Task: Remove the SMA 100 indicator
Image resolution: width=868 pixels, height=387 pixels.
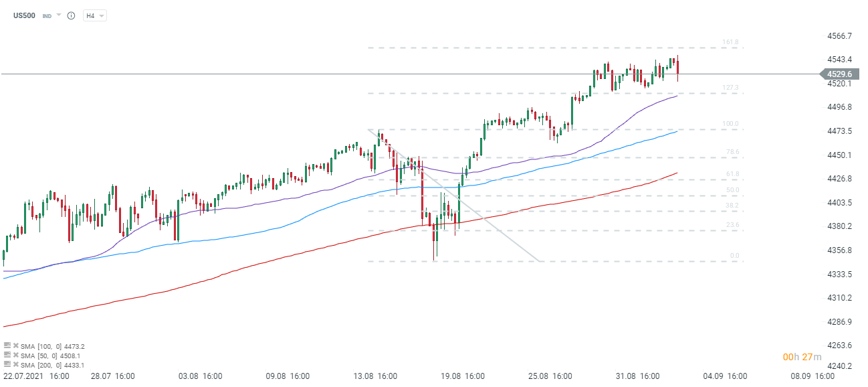Action: coord(15,346)
